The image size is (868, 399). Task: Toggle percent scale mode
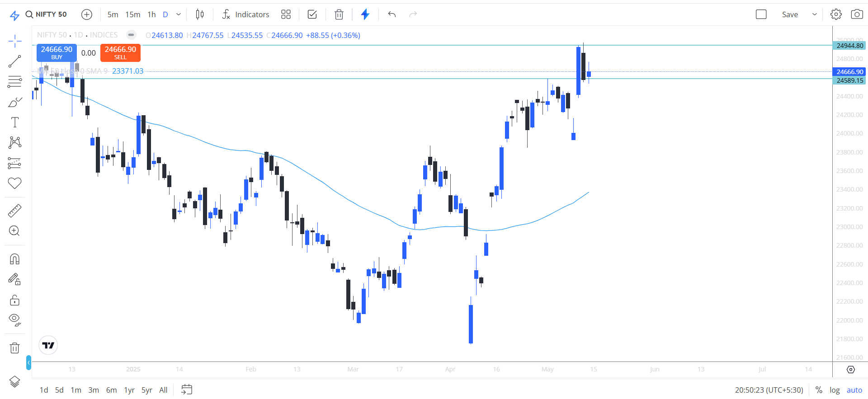click(x=819, y=390)
